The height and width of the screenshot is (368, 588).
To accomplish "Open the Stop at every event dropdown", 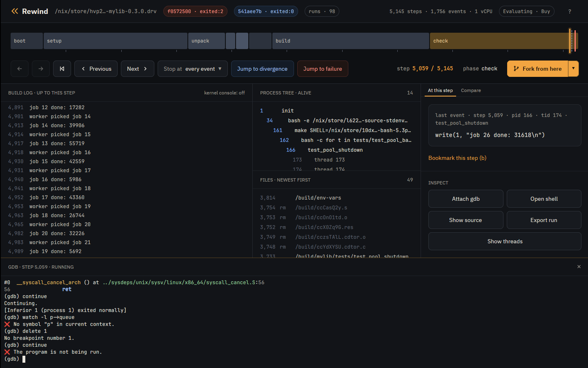I will coord(193,69).
